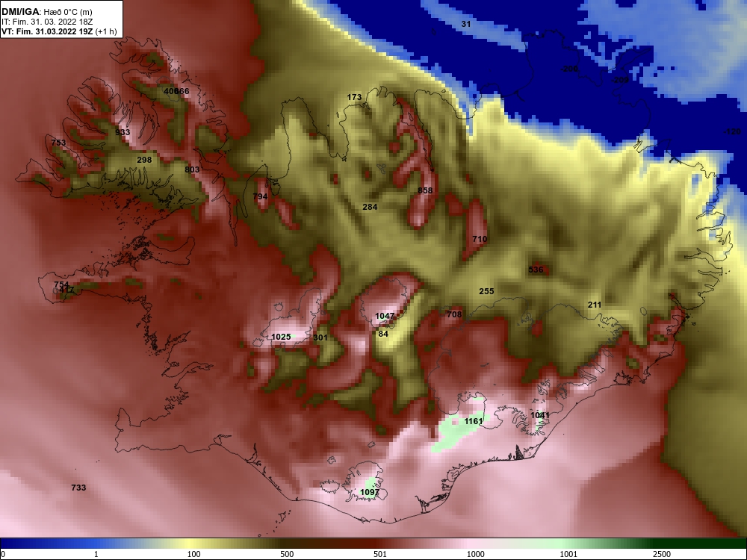This screenshot has width=747, height=560.
Task: Click the value 1047 on the glacier
Action: point(385,316)
